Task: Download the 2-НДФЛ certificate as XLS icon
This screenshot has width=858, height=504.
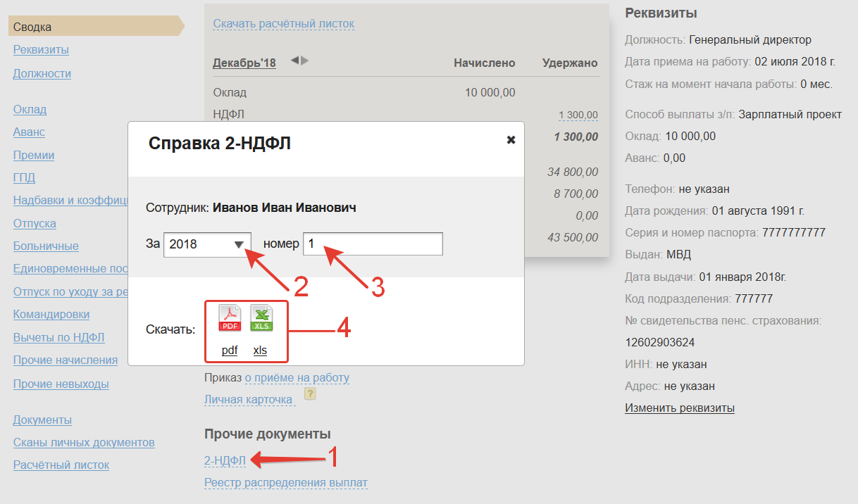Action: [x=261, y=318]
